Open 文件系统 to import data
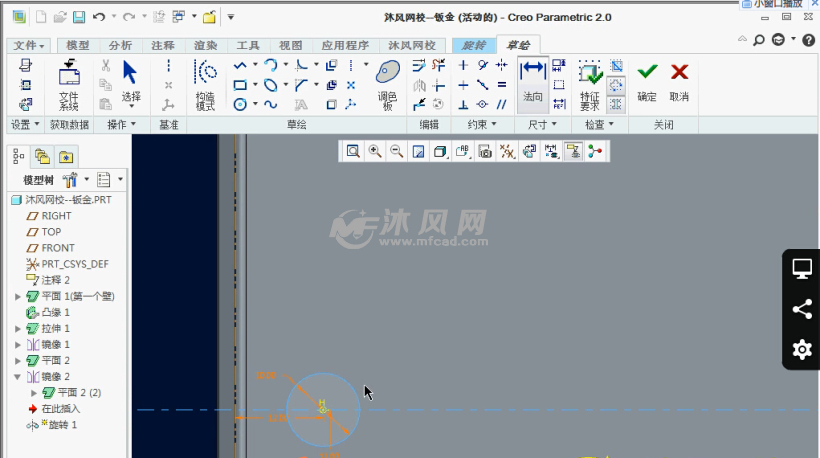The width and height of the screenshot is (820, 458). coord(69,85)
